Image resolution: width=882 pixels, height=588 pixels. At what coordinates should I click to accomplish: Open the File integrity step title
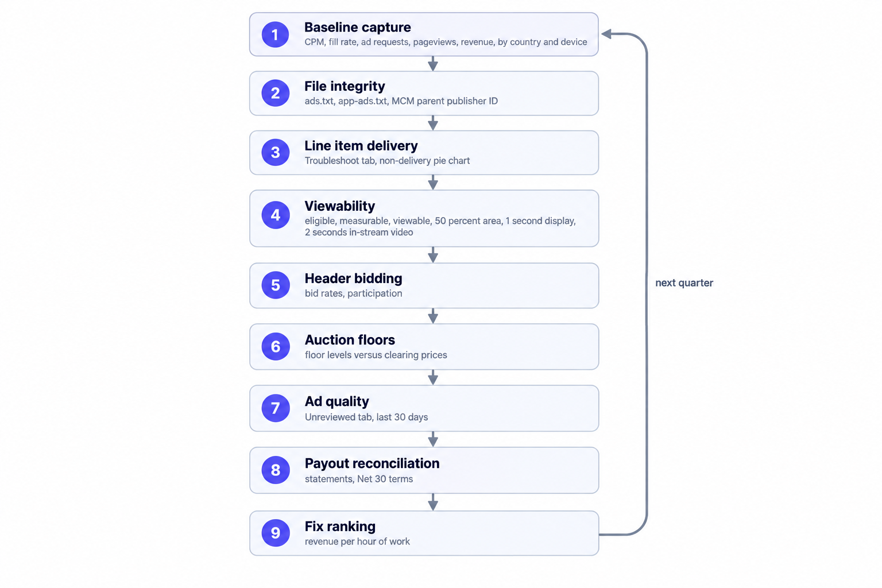(345, 86)
